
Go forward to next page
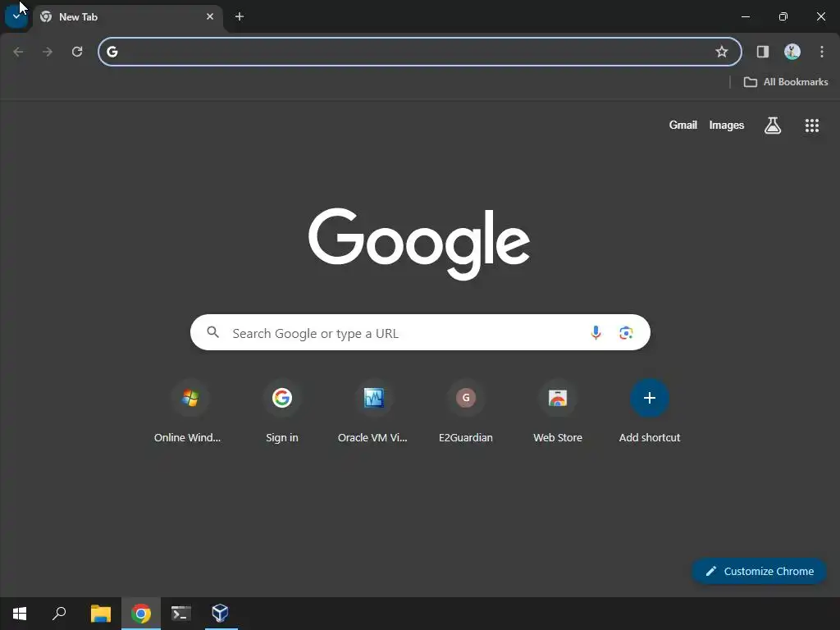click(x=48, y=52)
